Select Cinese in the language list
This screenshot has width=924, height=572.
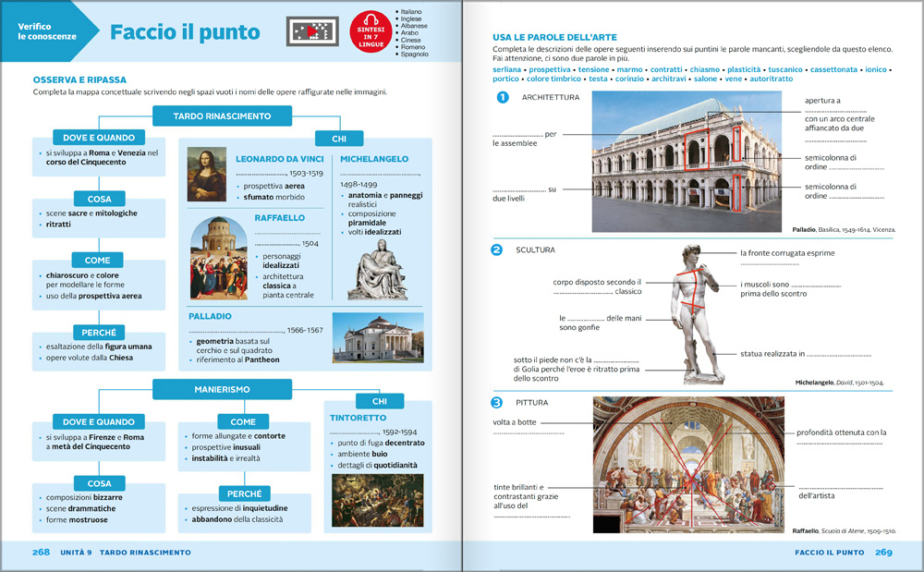411,40
